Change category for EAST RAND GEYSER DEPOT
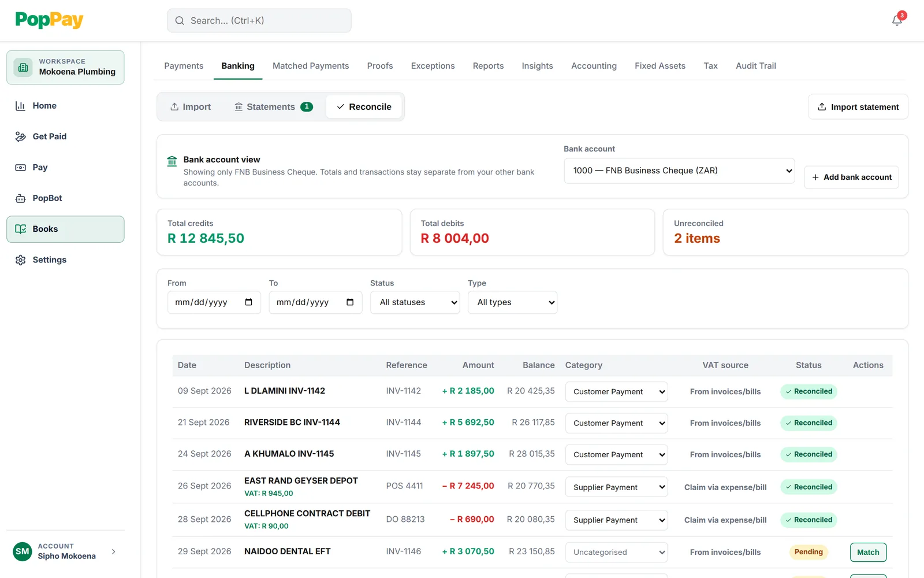 pyautogui.click(x=616, y=487)
